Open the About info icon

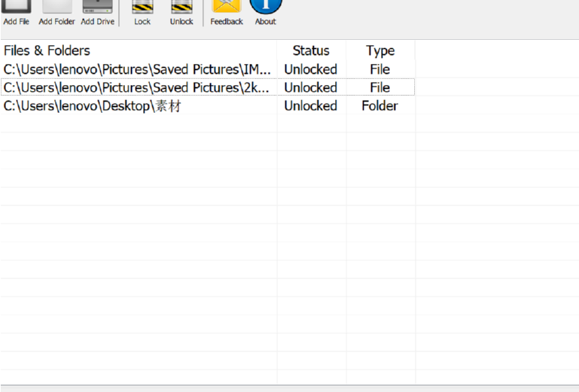click(266, 7)
